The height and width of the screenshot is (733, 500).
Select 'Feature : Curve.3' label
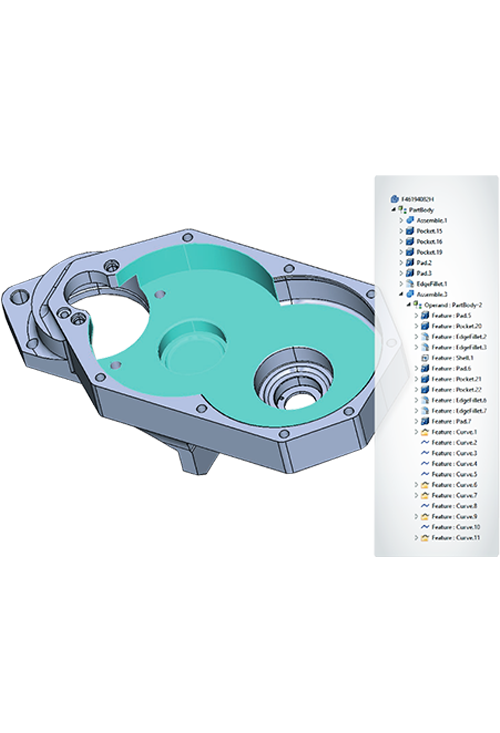[x=454, y=453]
